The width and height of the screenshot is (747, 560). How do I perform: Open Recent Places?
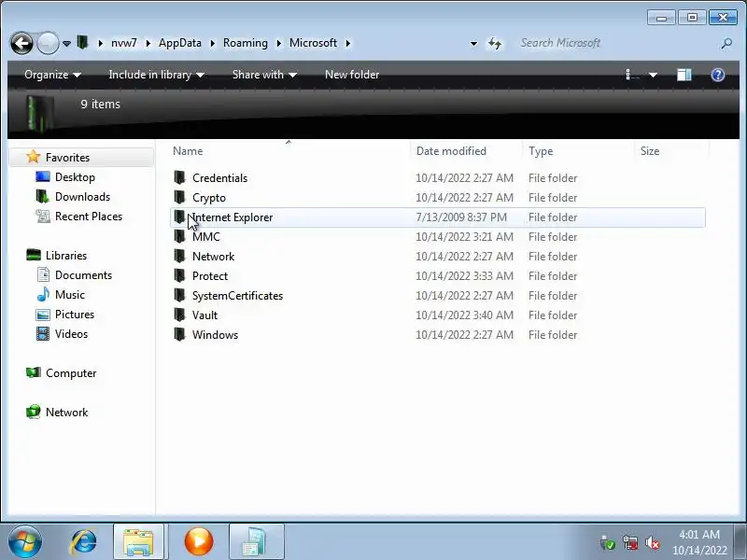click(89, 217)
